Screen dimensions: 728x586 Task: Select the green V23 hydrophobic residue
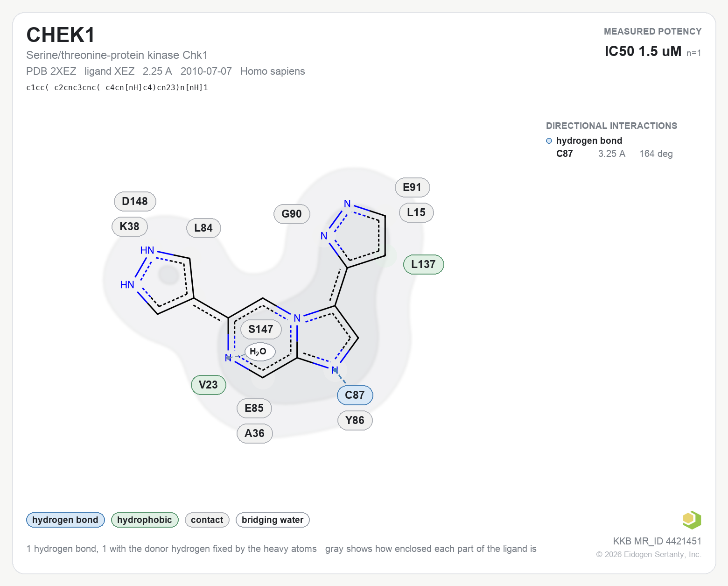click(208, 385)
